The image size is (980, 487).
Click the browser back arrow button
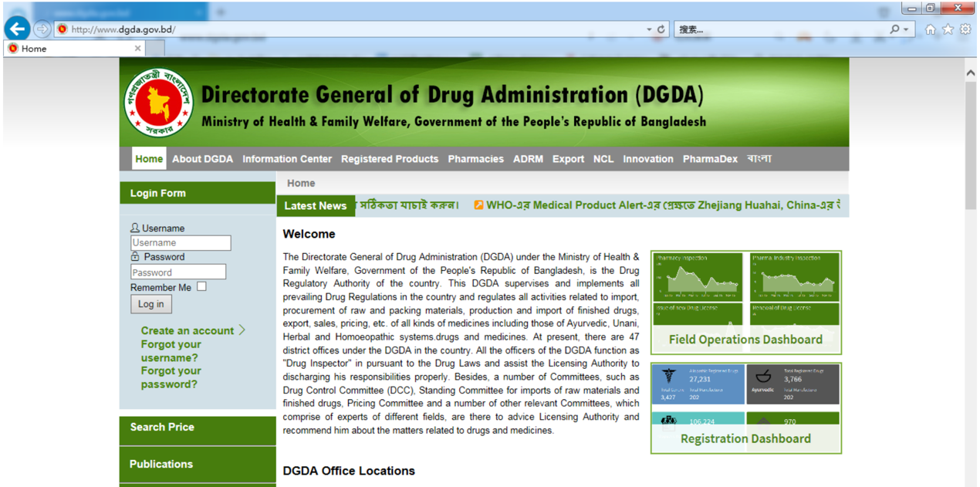click(17, 29)
